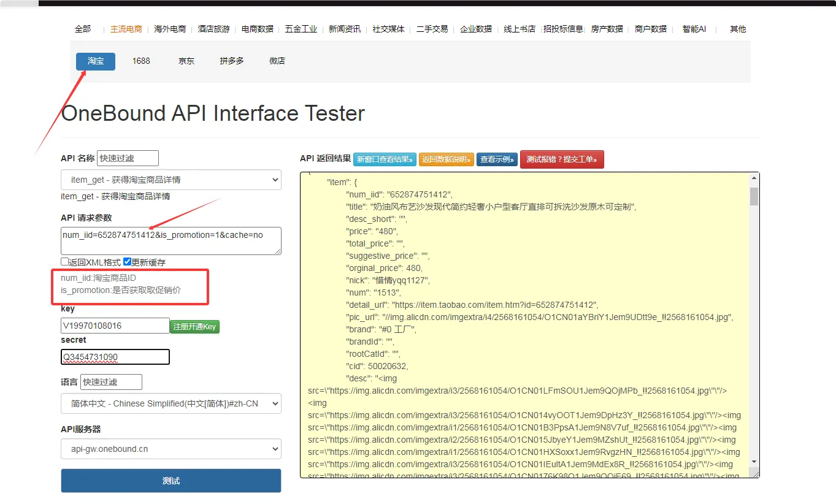Focus the 语言 quick filter field

click(x=111, y=382)
